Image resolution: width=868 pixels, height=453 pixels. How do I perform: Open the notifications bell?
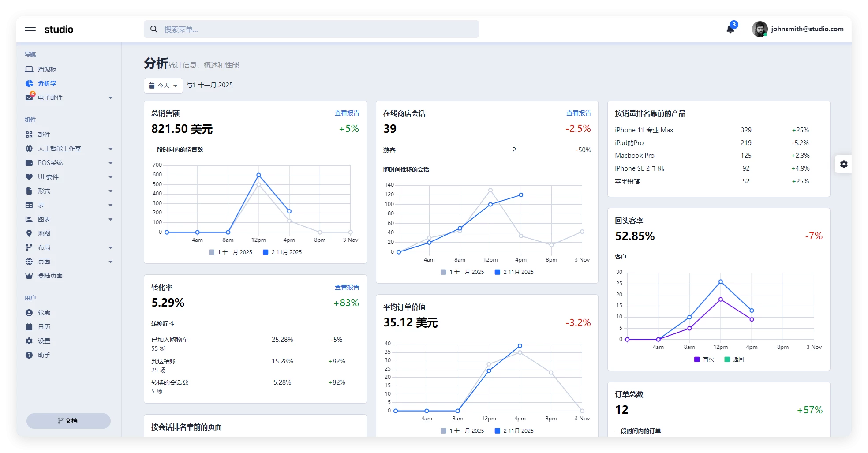(x=730, y=29)
